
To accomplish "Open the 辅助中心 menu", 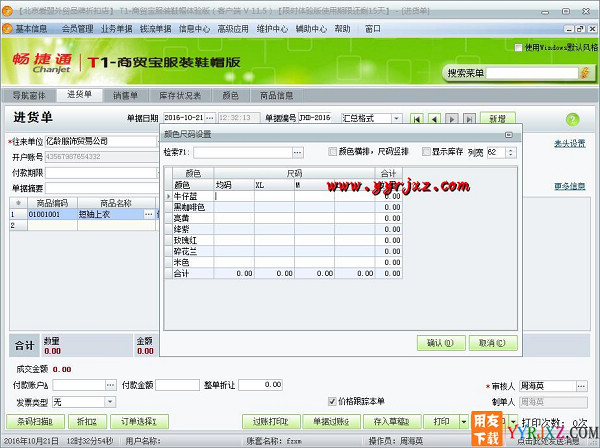I will point(311,29).
